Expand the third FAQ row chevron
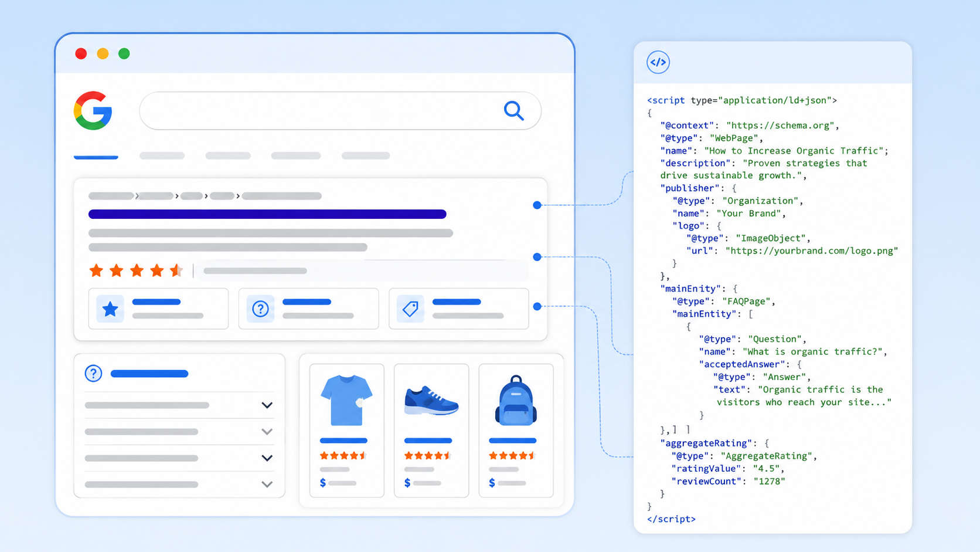This screenshot has width=980, height=552. pos(267,458)
